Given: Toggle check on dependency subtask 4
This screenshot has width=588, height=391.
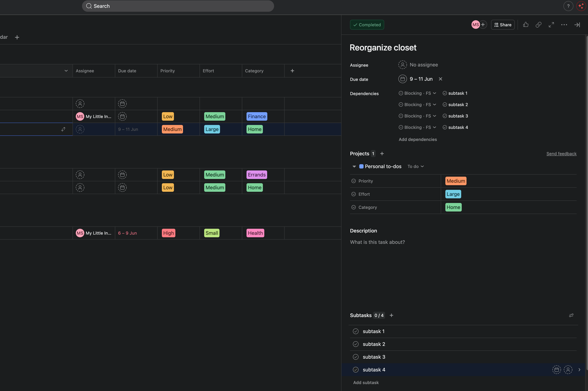Looking at the screenshot, I should pos(445,127).
